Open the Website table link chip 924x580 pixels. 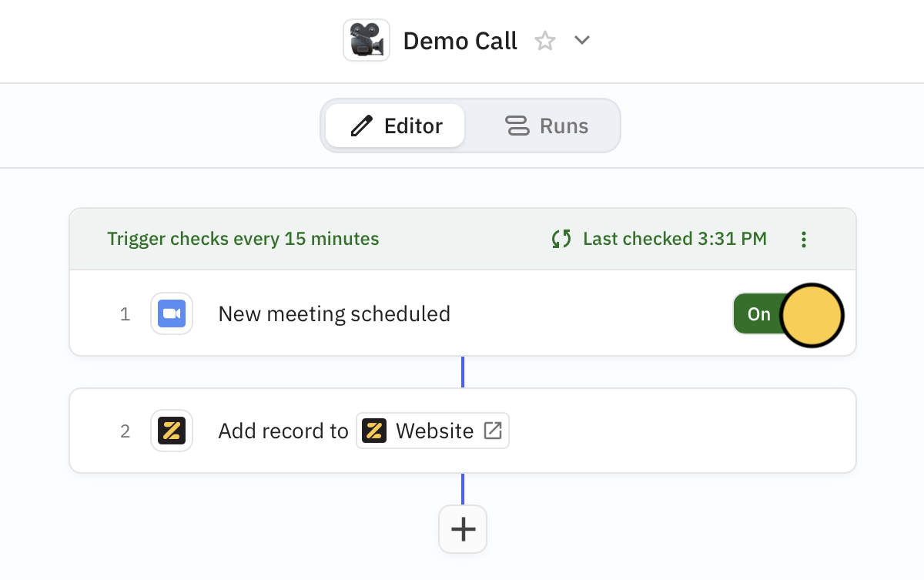click(x=433, y=431)
